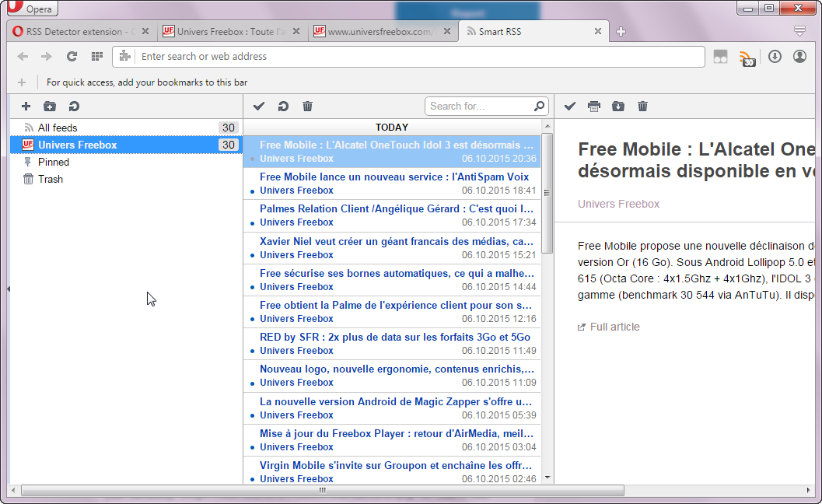This screenshot has width=822, height=504.
Task: Click article list scroll up arrow
Action: click(x=547, y=127)
